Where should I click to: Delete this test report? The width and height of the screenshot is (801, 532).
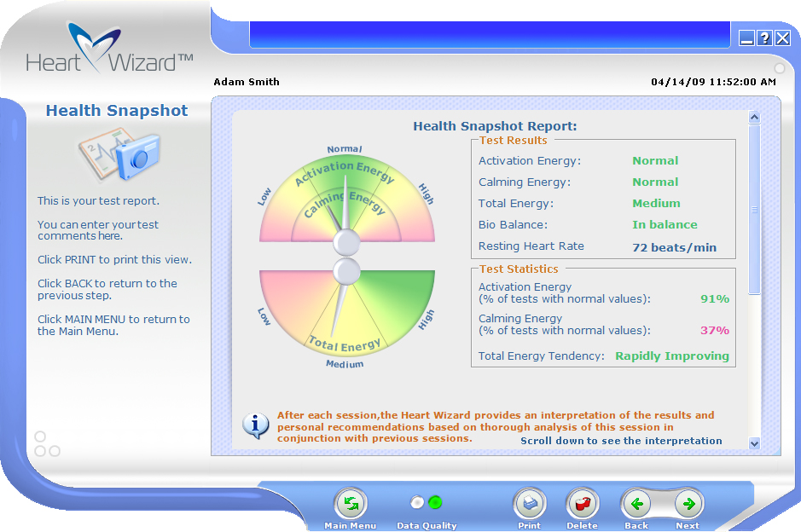point(583,504)
